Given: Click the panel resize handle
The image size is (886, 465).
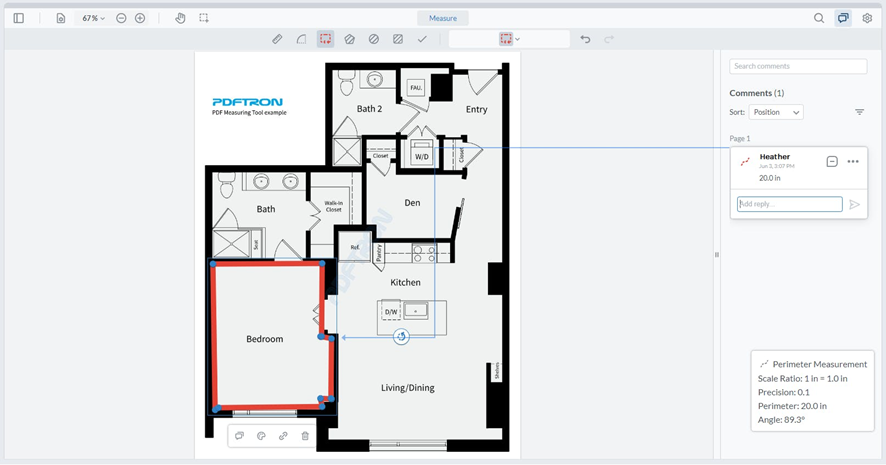Looking at the screenshot, I should coord(716,255).
